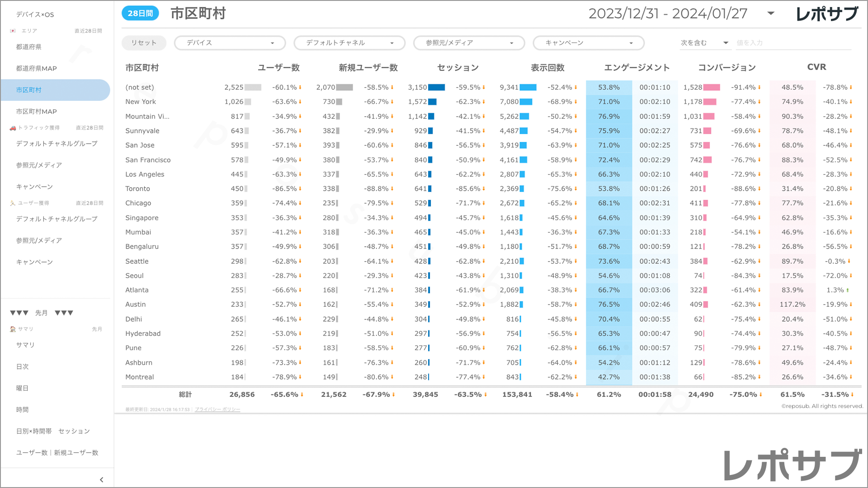This screenshot has width=868, height=488.
Task: Open the 都道府県MAP page
Action: [x=36, y=69]
